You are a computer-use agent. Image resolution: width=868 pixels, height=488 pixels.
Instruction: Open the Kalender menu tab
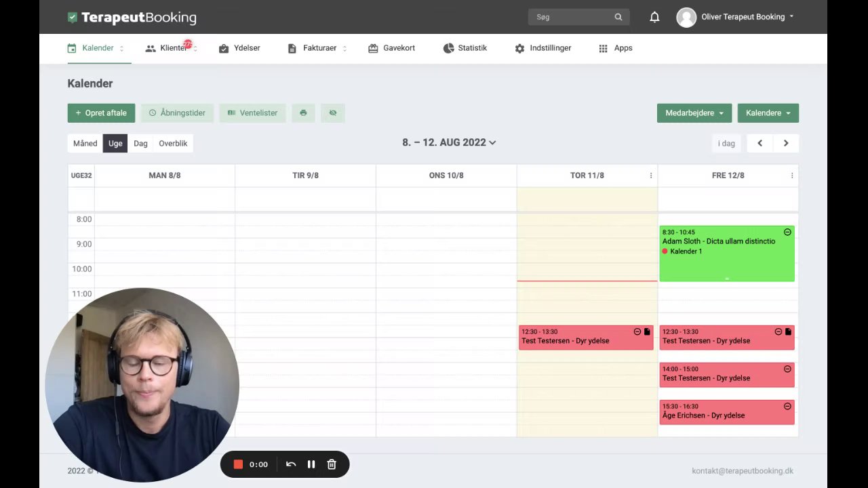pos(98,48)
